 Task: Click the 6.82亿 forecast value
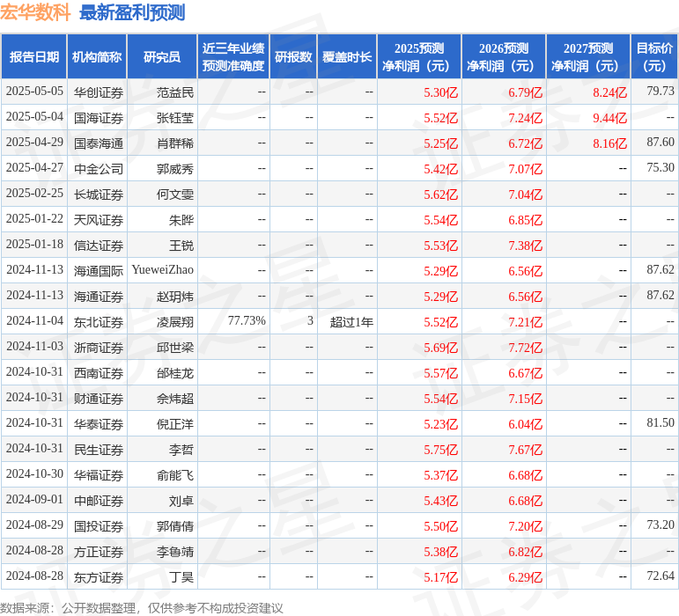(x=525, y=552)
